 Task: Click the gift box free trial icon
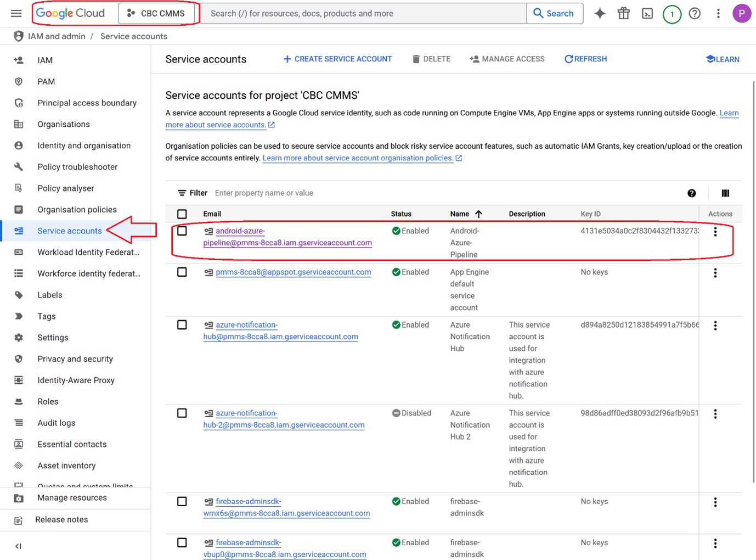[624, 14]
